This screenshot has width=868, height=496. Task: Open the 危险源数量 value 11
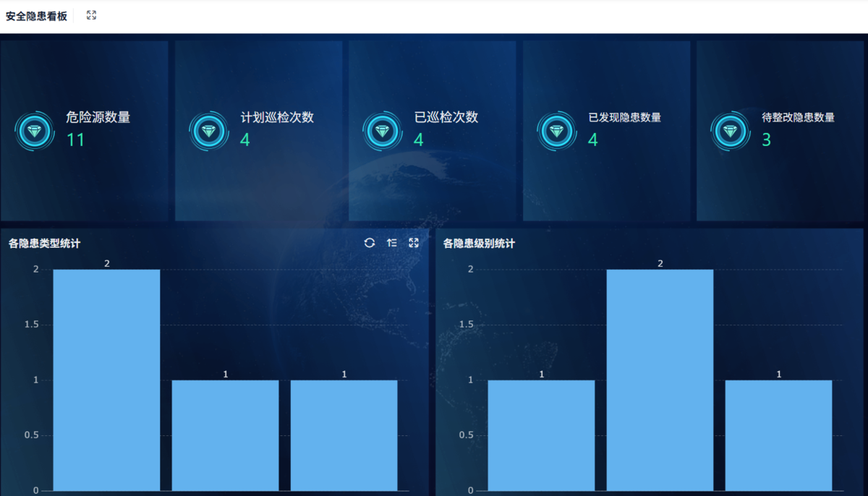(75, 140)
